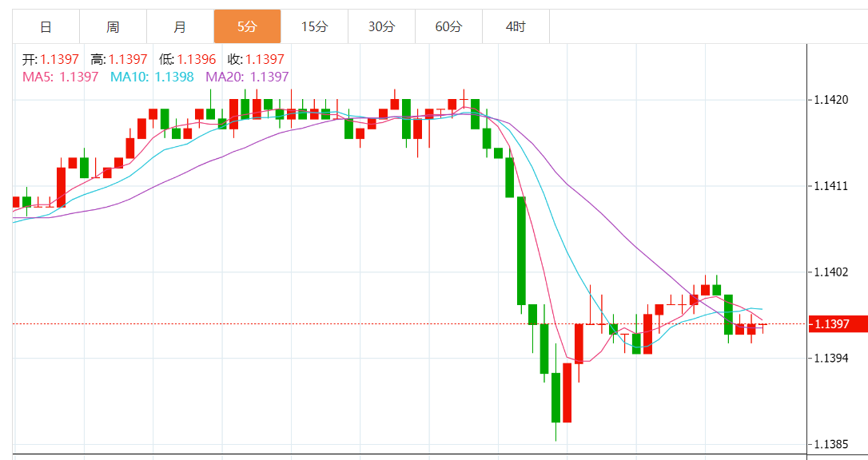868x460 pixels.
Task: Click the purple MA20 legend label
Action: tap(247, 77)
